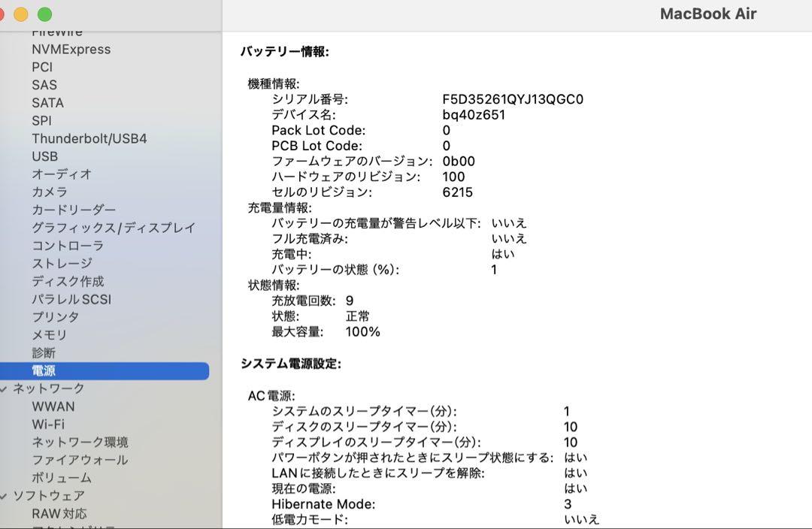
Task: Select the ネットワーク category label
Action: tap(49, 388)
